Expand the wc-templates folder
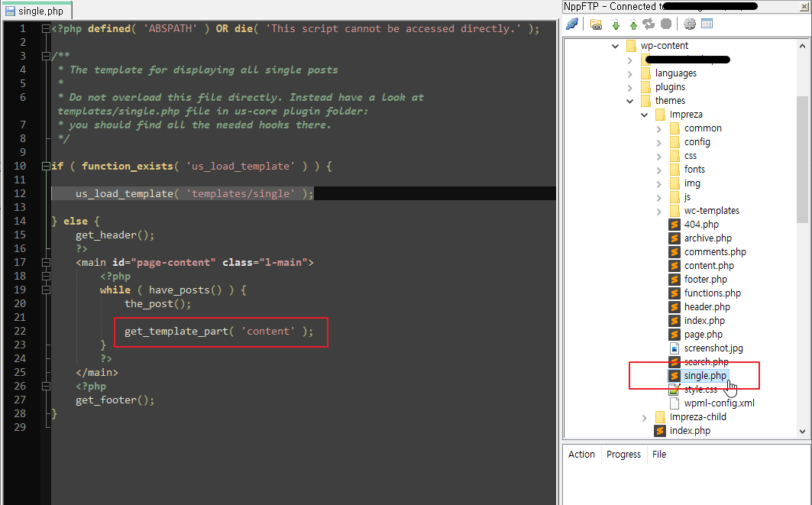Viewport: 812px width, 505px height. coord(658,212)
